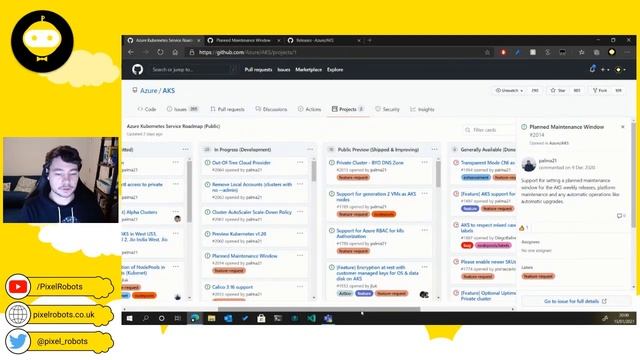The height and width of the screenshot is (360, 640).
Task: Open Remove Local Accounts card
Action: (252, 187)
